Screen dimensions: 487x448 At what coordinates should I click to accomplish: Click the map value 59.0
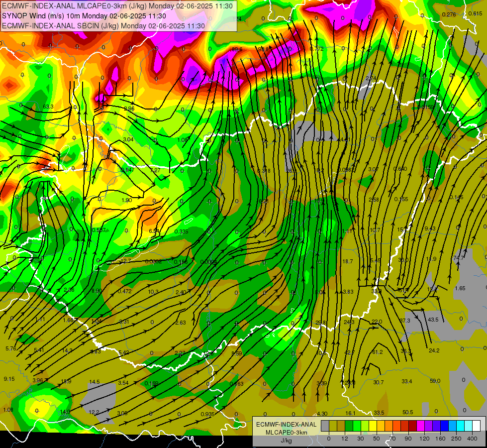click(x=435, y=381)
